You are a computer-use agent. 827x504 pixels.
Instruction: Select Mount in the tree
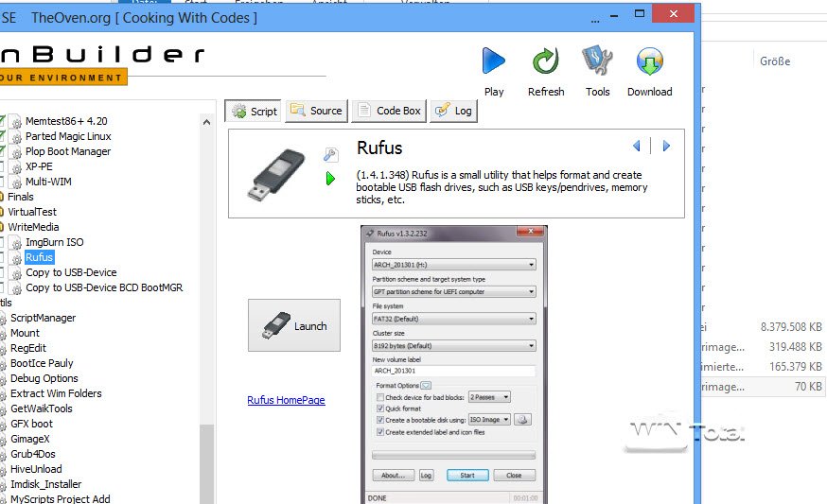pyautogui.click(x=25, y=333)
